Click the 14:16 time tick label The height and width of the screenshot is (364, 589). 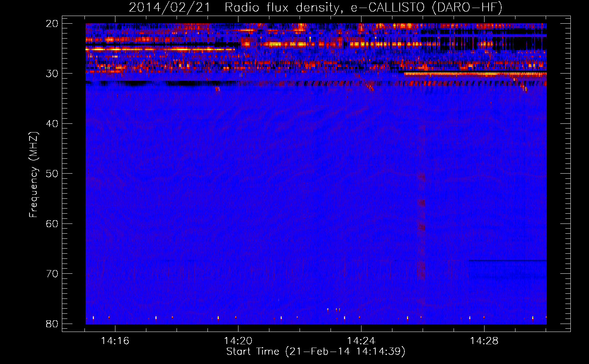pyautogui.click(x=115, y=341)
